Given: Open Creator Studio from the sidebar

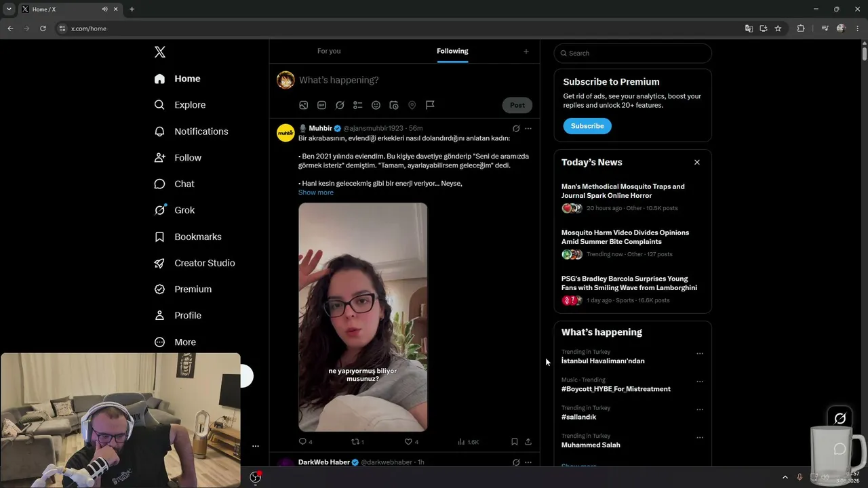Looking at the screenshot, I should pyautogui.click(x=195, y=263).
